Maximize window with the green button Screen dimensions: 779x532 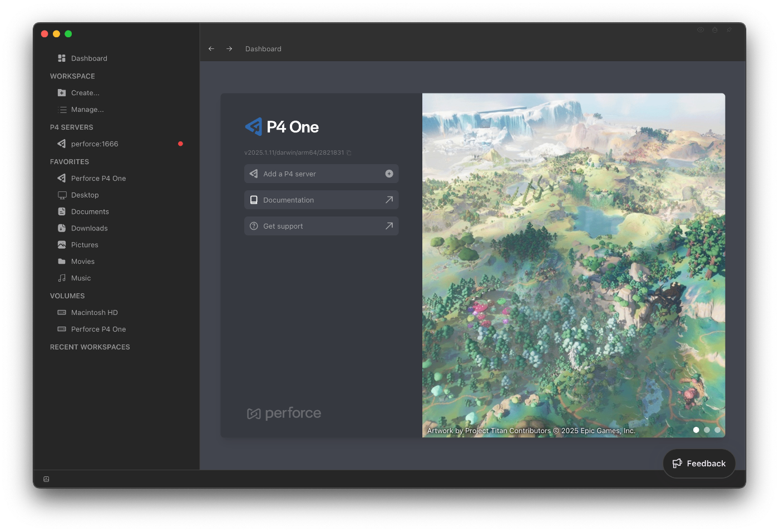(68, 34)
